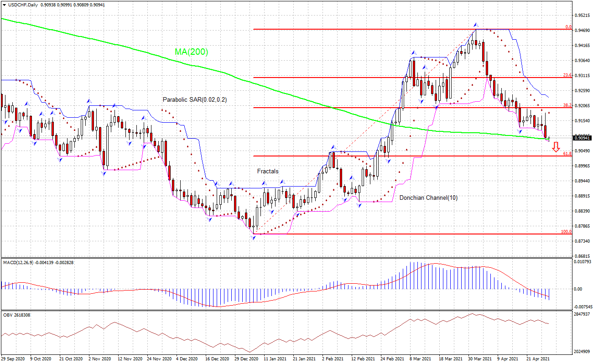This screenshot has height=364, width=593.
Task: Open the USDCHF symbol dropdown triangle
Action: coord(5,5)
